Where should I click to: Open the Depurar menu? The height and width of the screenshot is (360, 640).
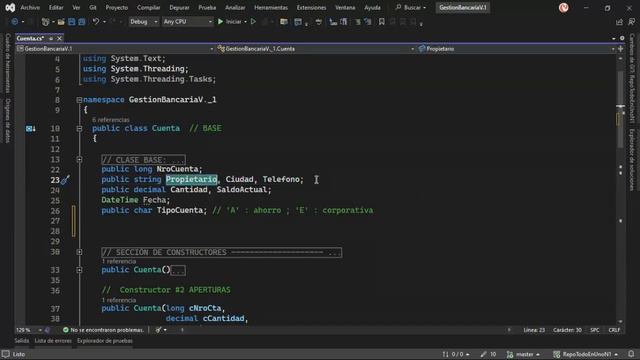(179, 7)
